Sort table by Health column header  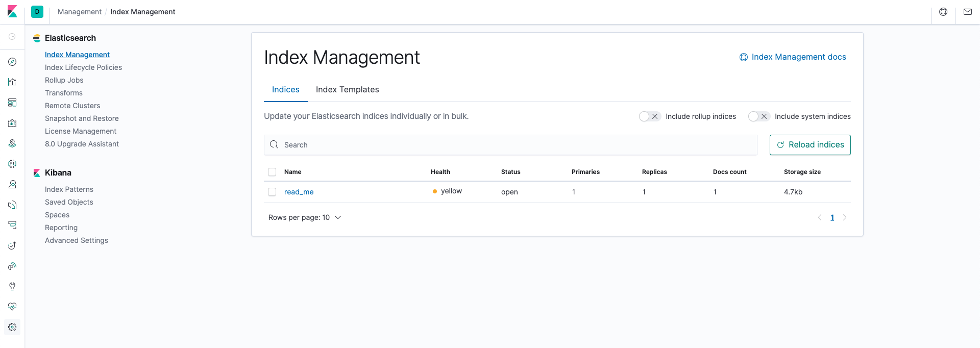pyautogui.click(x=440, y=172)
